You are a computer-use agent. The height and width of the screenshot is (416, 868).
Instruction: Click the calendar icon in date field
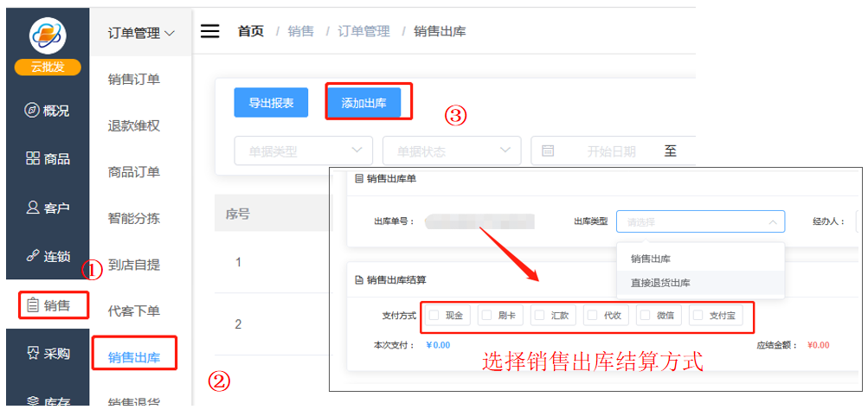click(x=548, y=151)
